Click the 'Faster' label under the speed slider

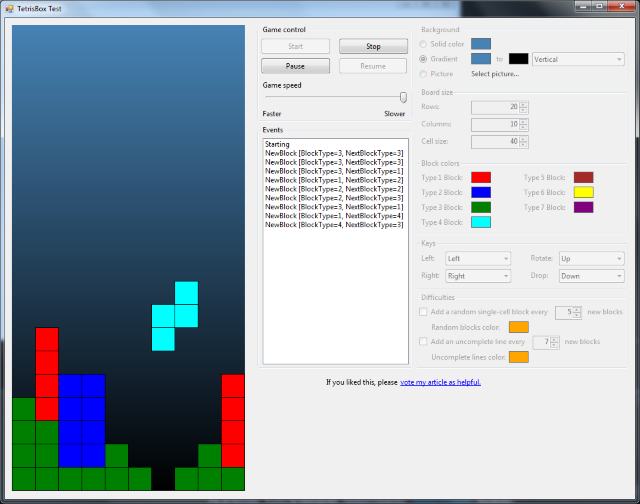coord(272,114)
